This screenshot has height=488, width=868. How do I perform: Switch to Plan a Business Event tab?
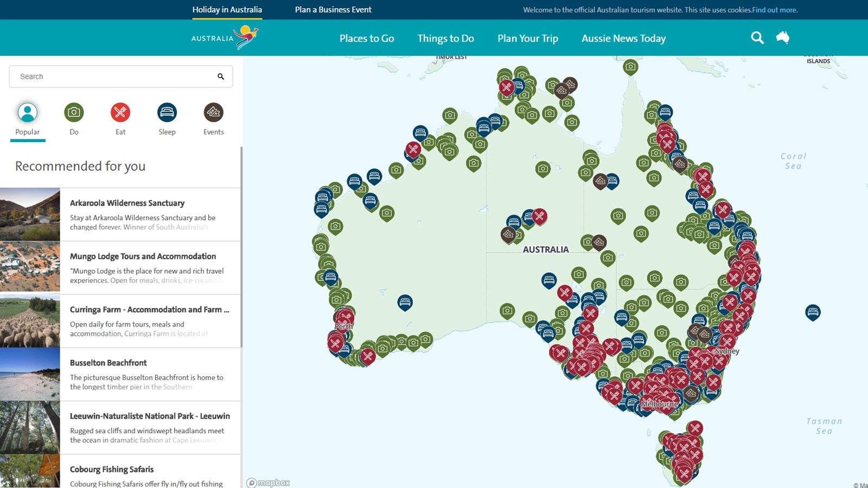[x=333, y=10]
